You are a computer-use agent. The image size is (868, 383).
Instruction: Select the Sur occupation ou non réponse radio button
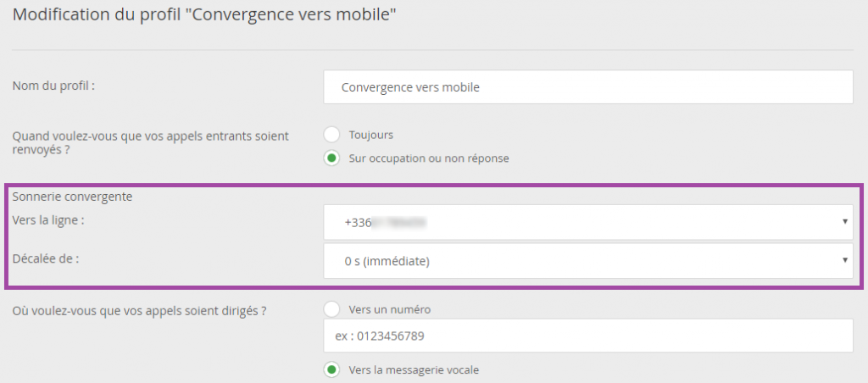coord(331,158)
